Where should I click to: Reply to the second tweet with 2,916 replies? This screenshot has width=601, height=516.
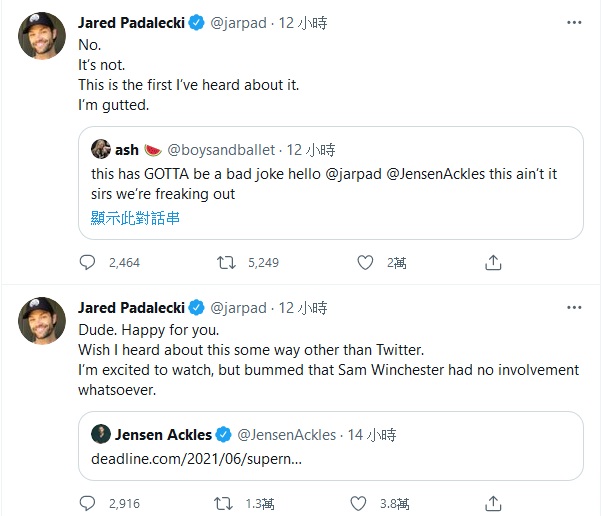(x=87, y=503)
